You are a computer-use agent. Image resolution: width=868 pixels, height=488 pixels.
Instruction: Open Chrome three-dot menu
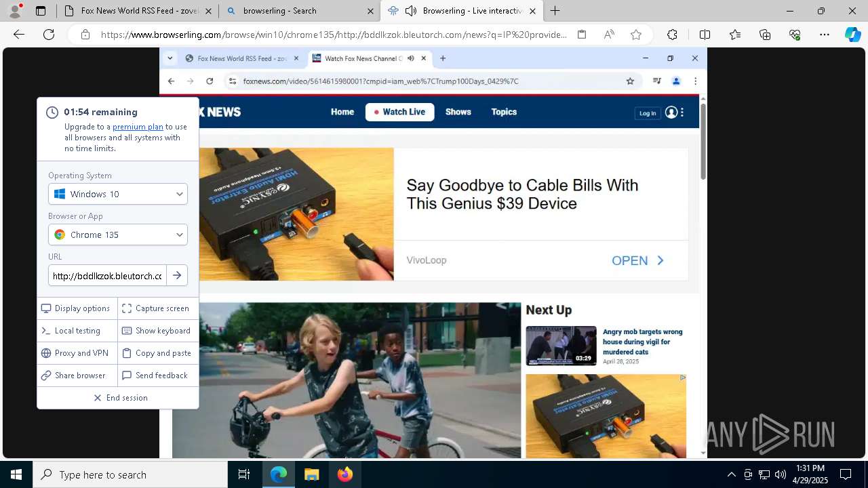tap(695, 81)
